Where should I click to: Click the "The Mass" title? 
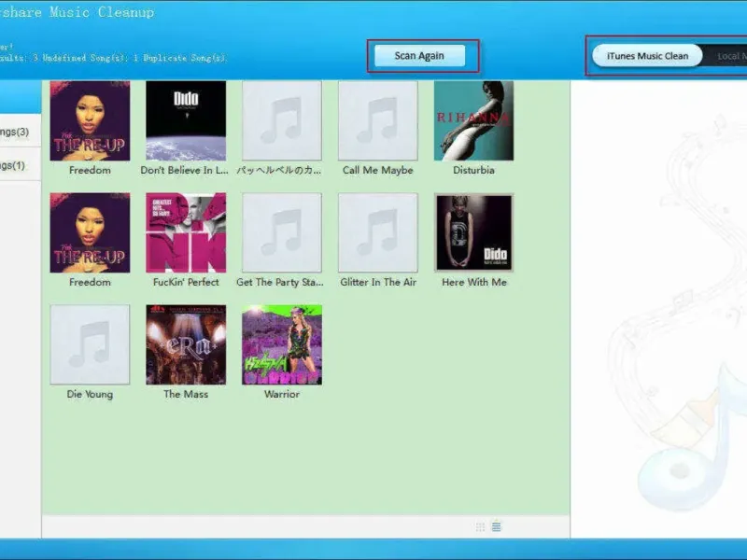click(x=186, y=394)
